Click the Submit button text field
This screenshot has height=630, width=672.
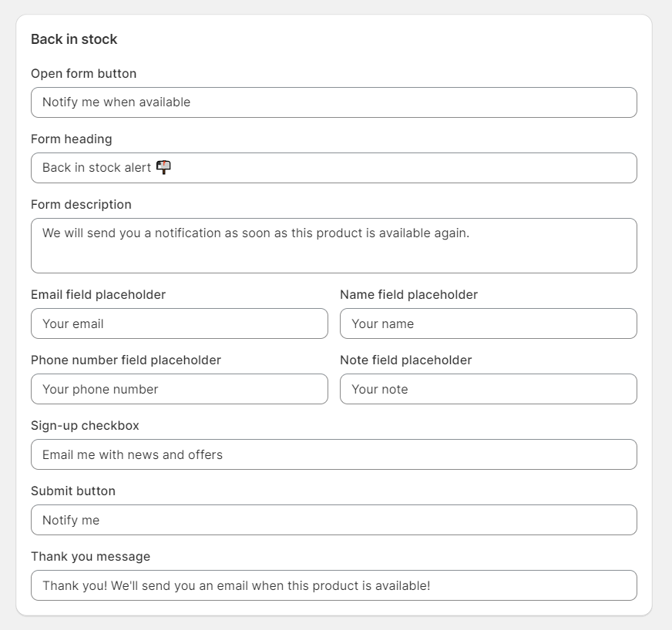pos(334,520)
